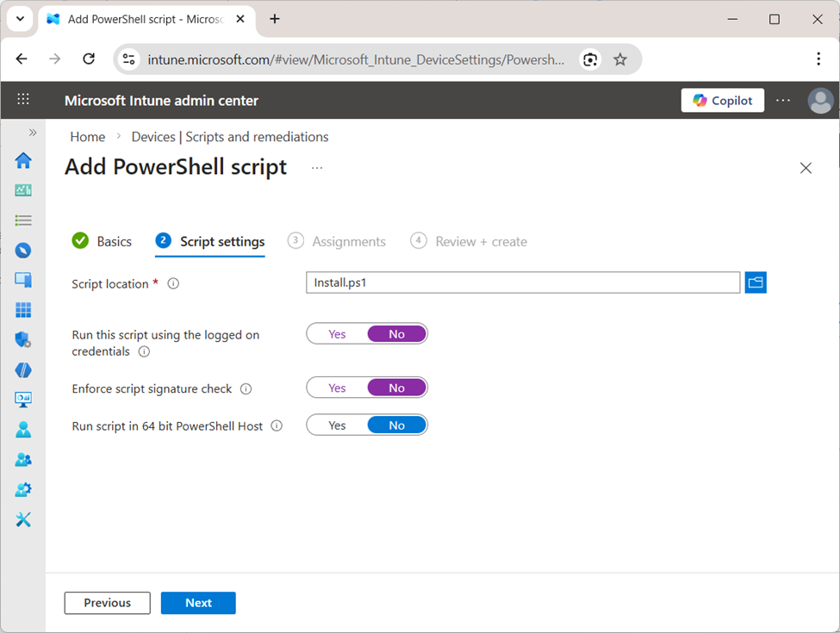Disable Run script in 64 bit PowerShell Host
This screenshot has width=840, height=633.
point(396,425)
